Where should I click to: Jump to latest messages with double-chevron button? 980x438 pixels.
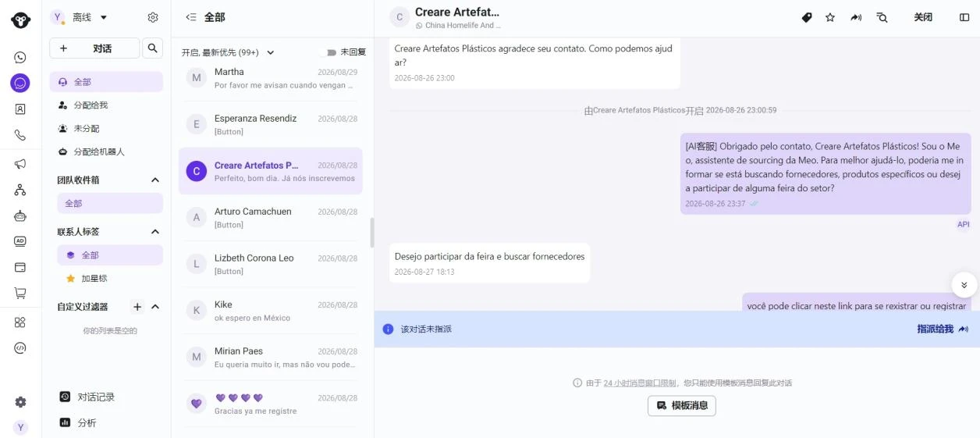pos(964,285)
